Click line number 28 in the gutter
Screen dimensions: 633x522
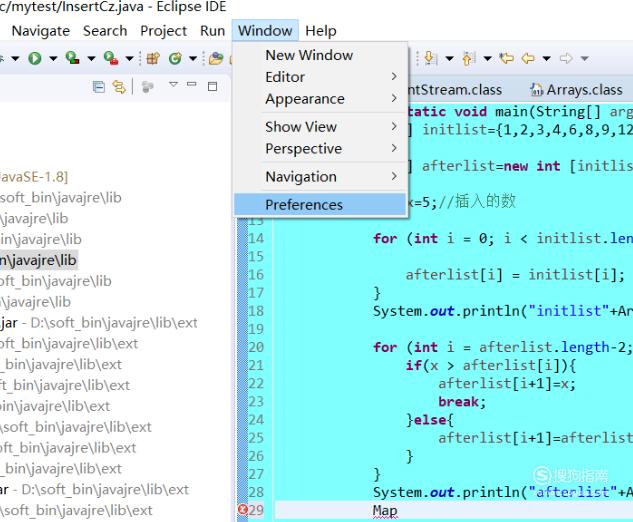[x=256, y=492]
